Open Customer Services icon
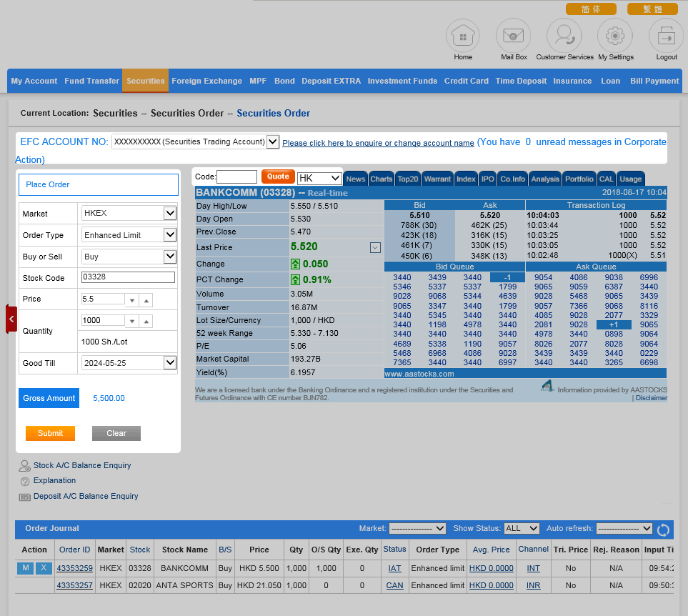The width and height of the screenshot is (688, 616). [x=564, y=36]
